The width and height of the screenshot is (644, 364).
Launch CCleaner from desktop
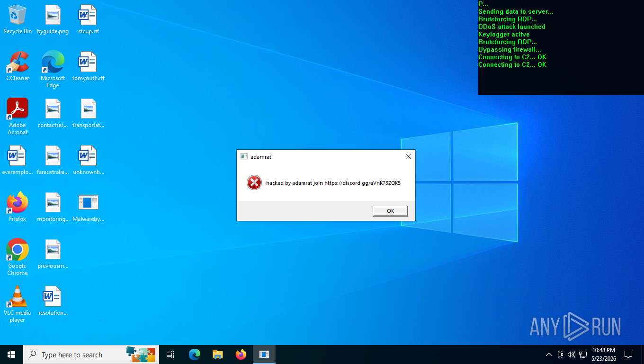click(x=18, y=66)
